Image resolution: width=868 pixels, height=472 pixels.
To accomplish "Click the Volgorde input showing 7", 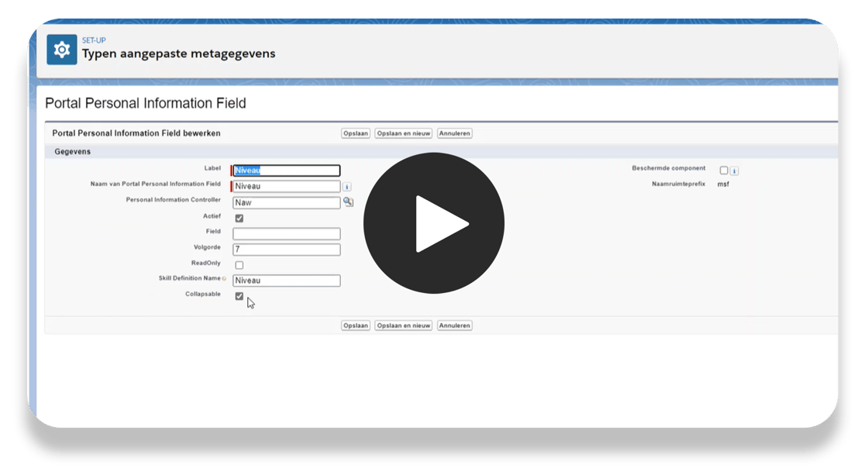I will [x=286, y=250].
